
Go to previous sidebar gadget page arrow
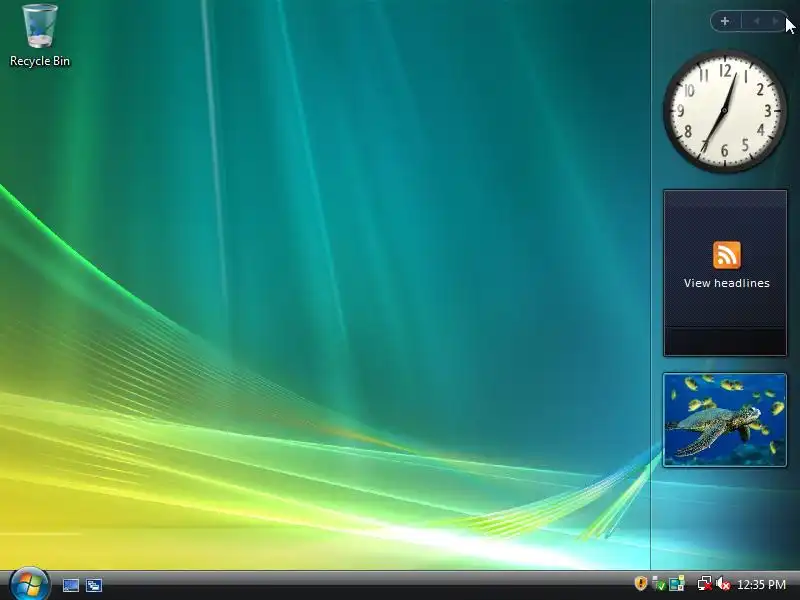pos(757,21)
